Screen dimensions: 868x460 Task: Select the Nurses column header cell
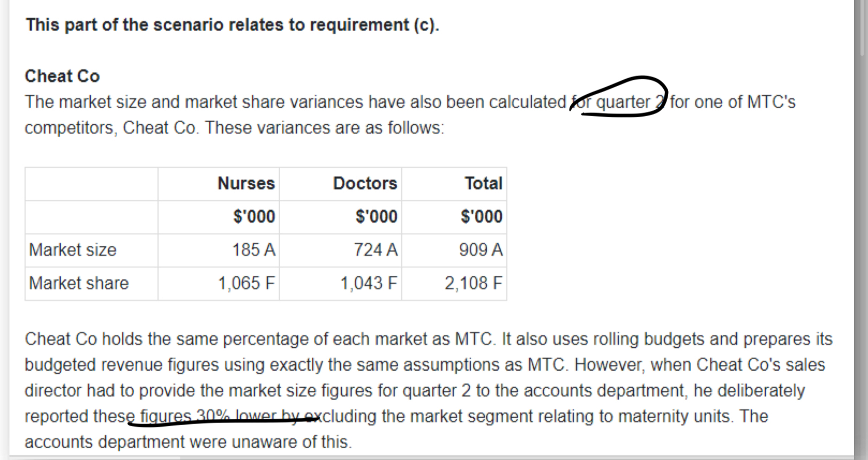(246, 183)
